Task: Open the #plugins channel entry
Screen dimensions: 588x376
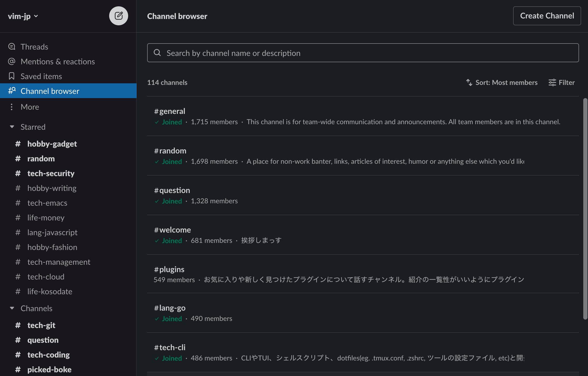Action: pos(169,269)
